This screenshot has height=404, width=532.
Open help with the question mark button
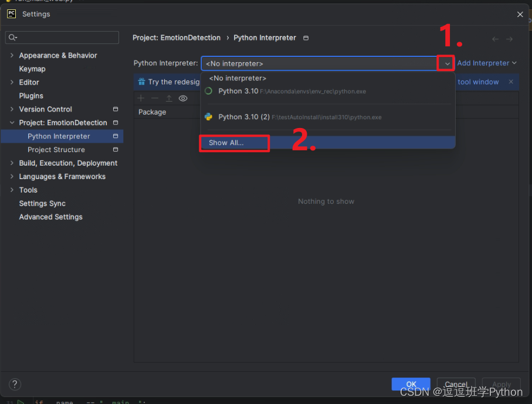[15, 384]
